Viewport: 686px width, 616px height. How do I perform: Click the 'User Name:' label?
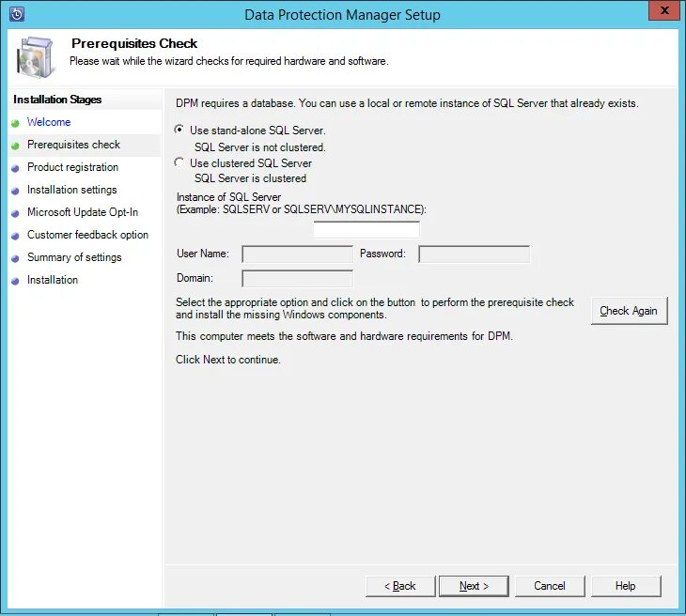pyautogui.click(x=203, y=254)
